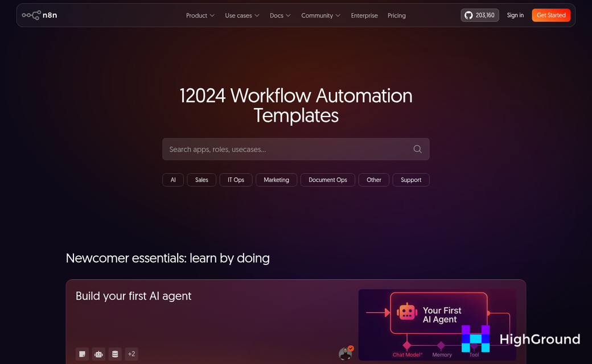Click the database stack node icon
The height and width of the screenshot is (364, 592).
coord(115,354)
